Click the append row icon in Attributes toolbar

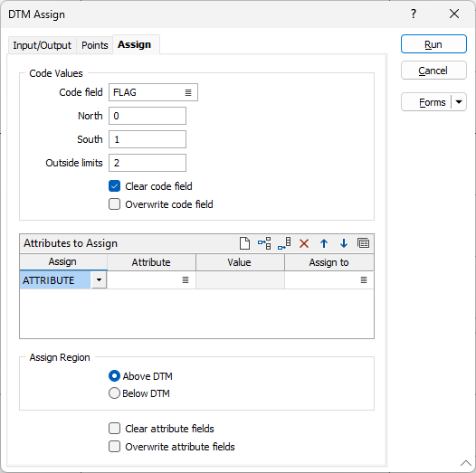284,243
